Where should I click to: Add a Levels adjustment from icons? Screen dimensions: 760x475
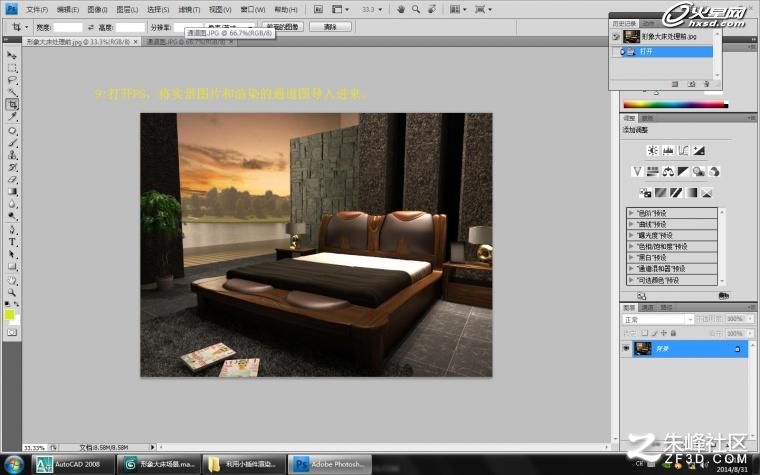coord(668,150)
